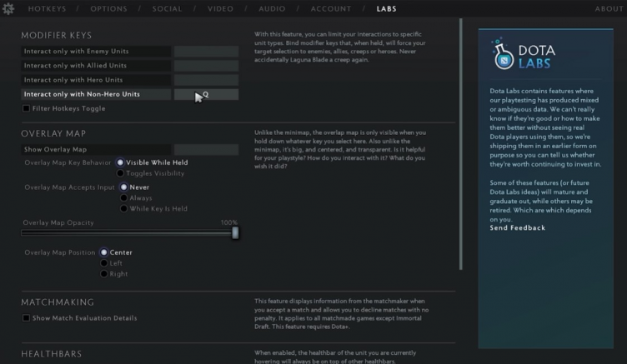Select Toggles Visibility for overlay key behavior
627x364 pixels.
[122, 173]
